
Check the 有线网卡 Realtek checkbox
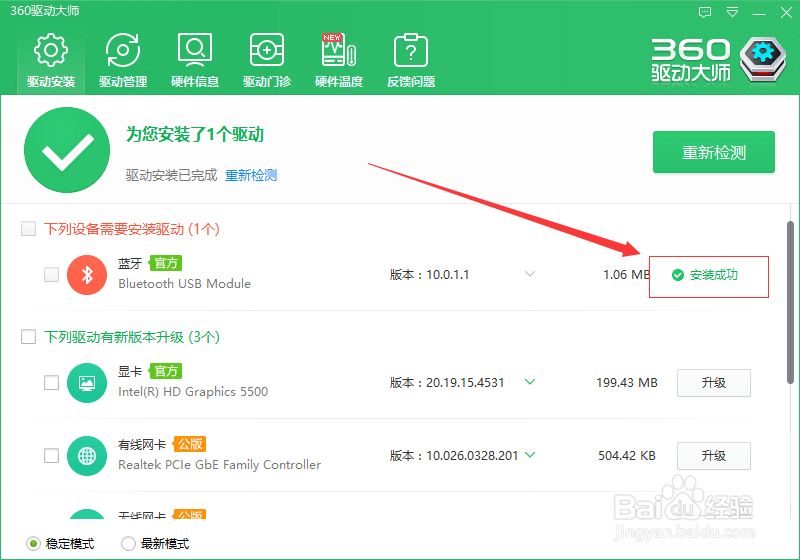pos(52,455)
